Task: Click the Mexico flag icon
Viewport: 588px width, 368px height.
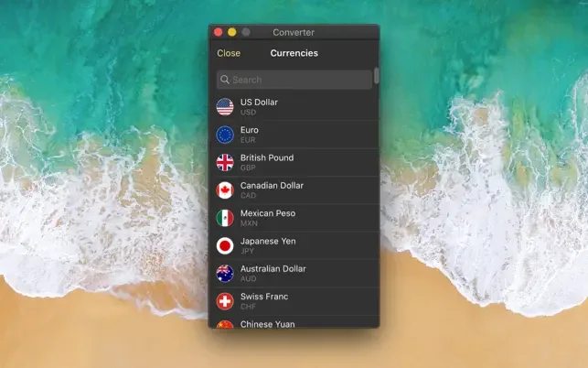Action: pyautogui.click(x=225, y=218)
